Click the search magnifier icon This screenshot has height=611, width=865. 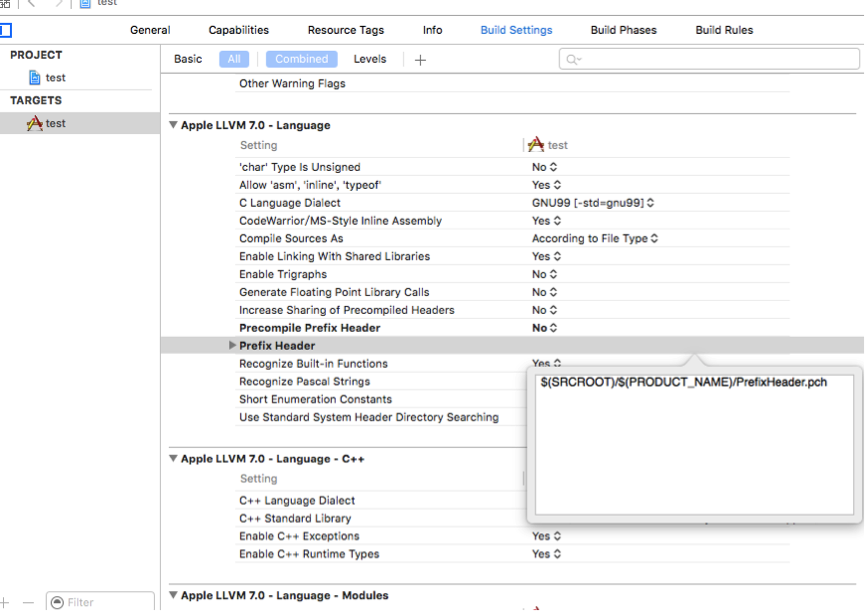coord(573,60)
